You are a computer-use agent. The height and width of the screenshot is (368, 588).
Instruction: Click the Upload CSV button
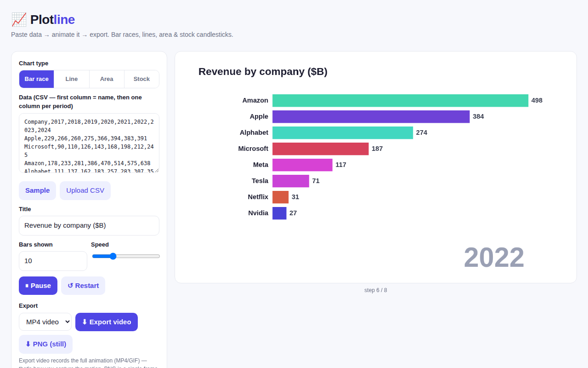click(85, 190)
